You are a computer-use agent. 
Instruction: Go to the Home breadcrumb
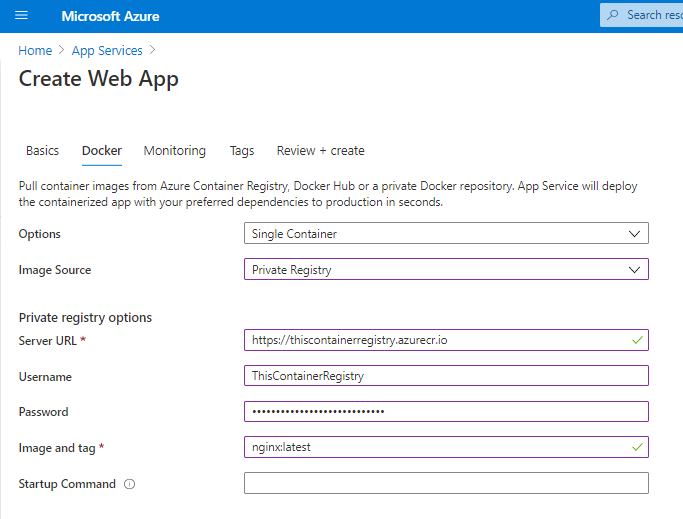pos(35,51)
